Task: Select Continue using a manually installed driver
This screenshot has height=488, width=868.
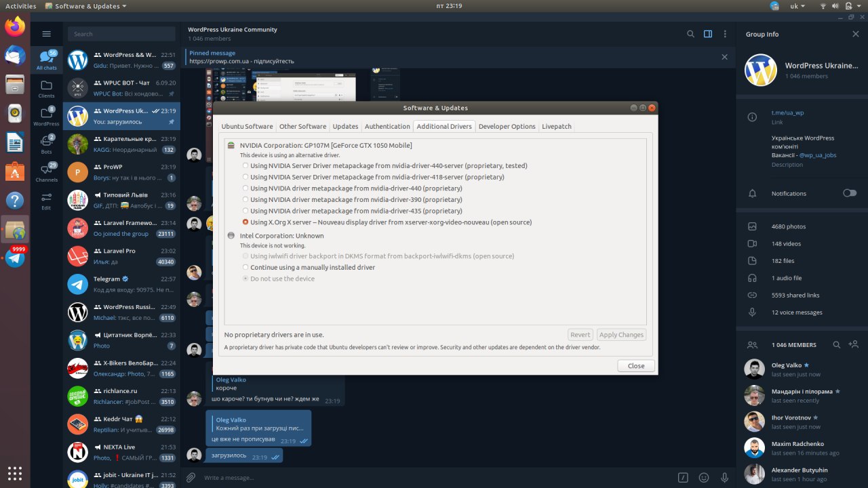Action: (309, 267)
